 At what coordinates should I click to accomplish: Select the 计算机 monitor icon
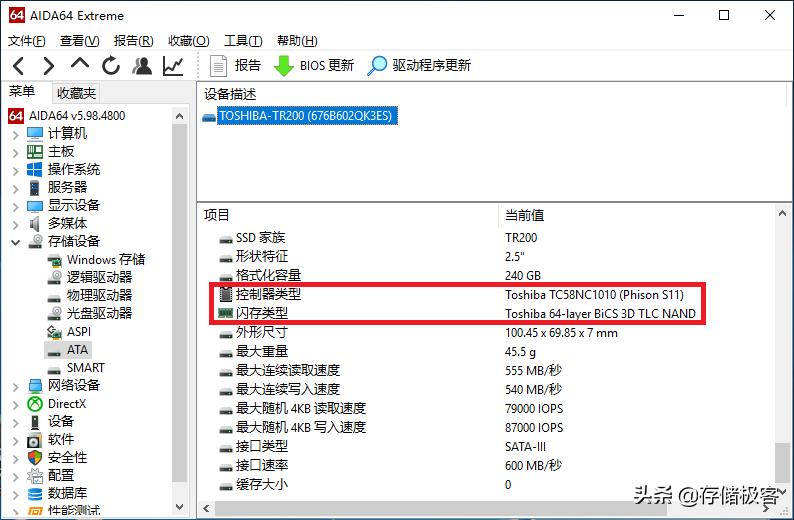pos(35,134)
